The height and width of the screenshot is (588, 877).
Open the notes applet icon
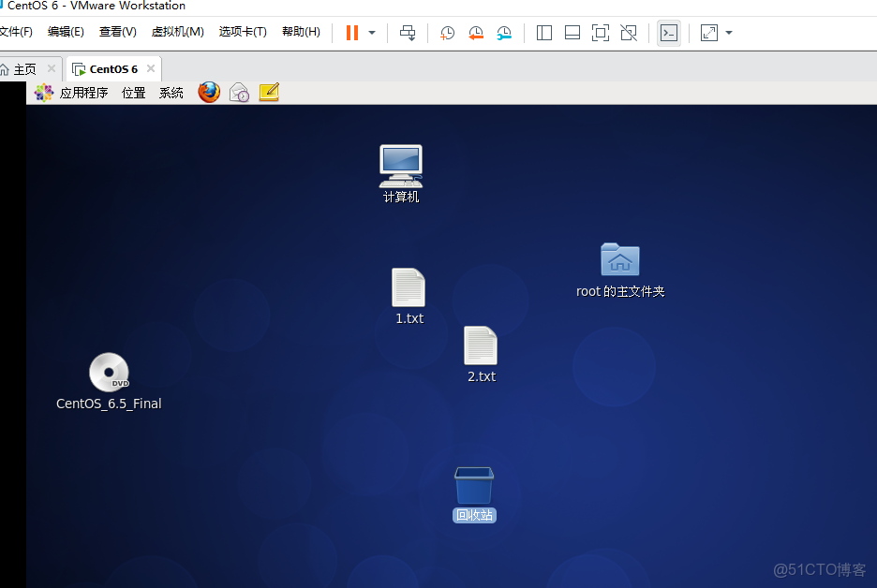[x=269, y=92]
